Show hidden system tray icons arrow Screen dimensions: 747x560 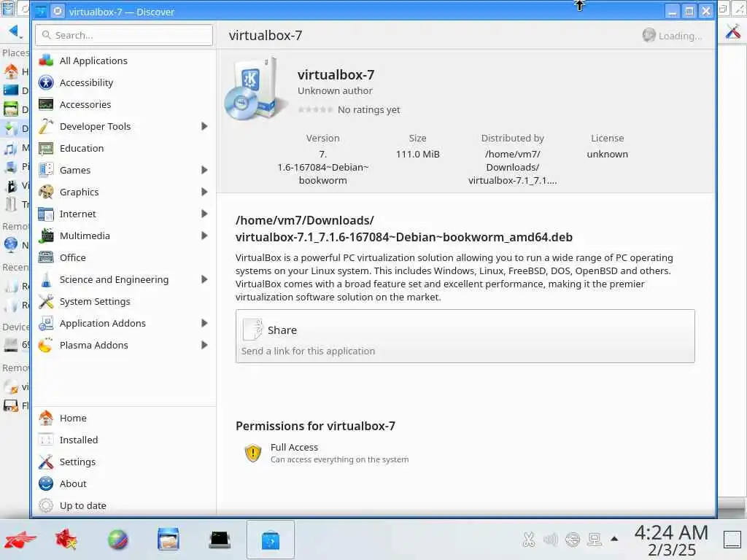pyautogui.click(x=614, y=540)
